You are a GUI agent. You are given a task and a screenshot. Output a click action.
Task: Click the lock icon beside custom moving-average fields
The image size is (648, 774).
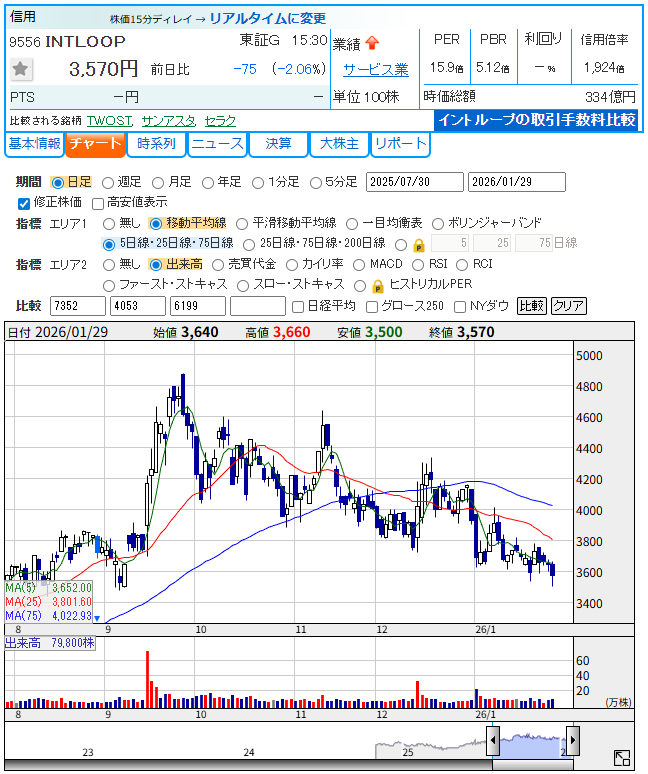(x=418, y=244)
